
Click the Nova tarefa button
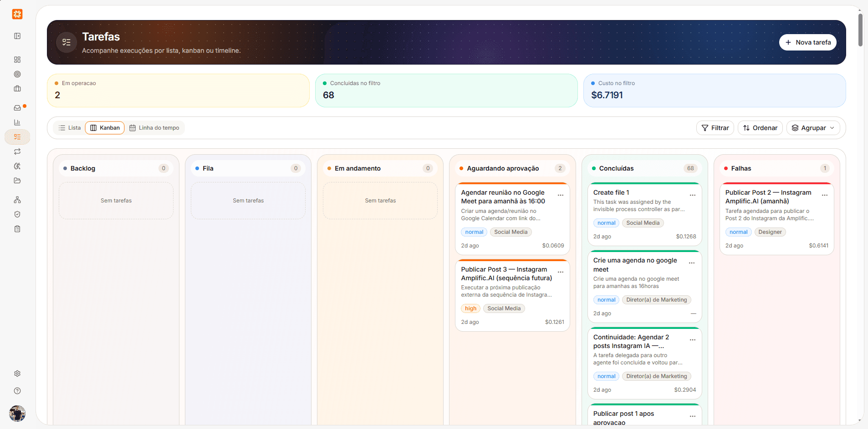point(807,42)
